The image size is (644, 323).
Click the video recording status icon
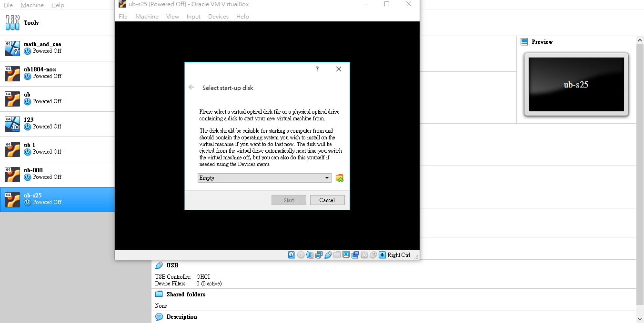[x=355, y=255]
